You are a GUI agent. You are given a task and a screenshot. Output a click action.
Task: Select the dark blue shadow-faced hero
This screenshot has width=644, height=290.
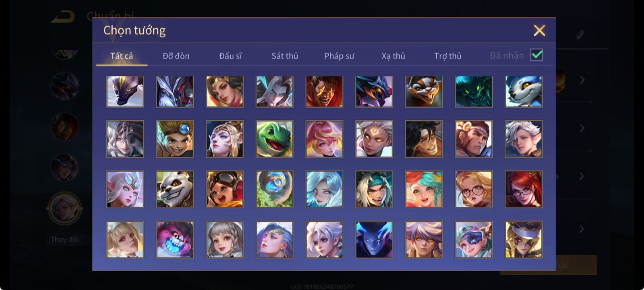tap(374, 240)
